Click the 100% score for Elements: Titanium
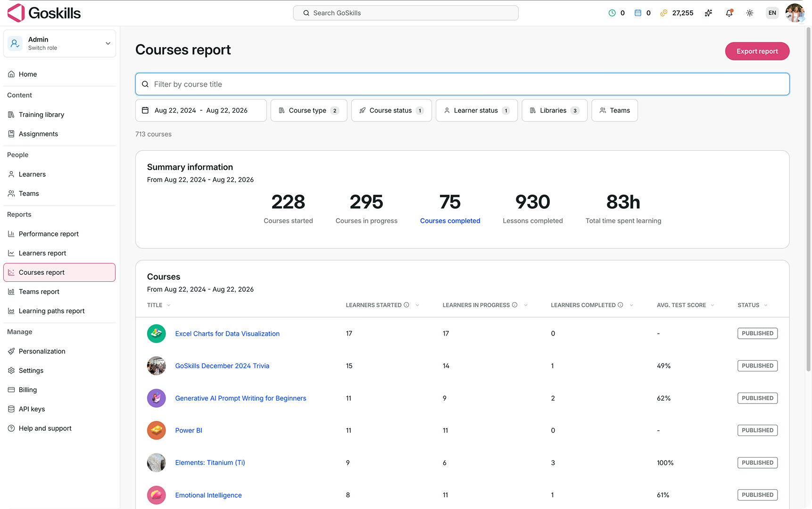This screenshot has height=509, width=812. (665, 463)
